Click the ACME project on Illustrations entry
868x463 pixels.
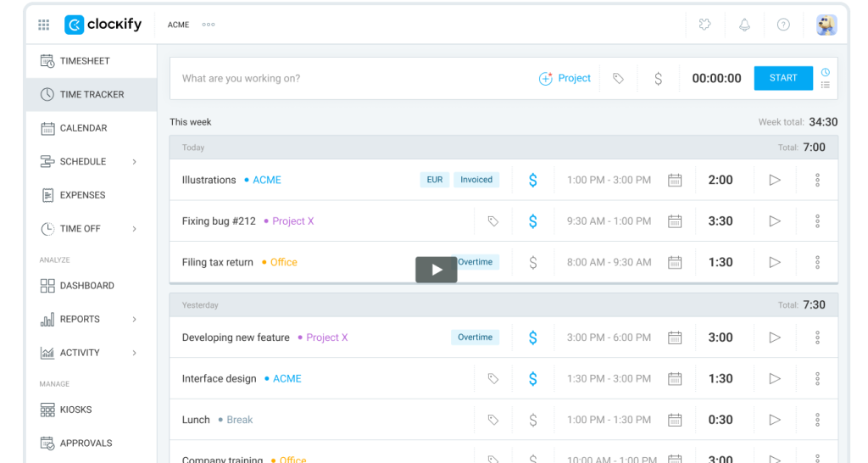267,180
